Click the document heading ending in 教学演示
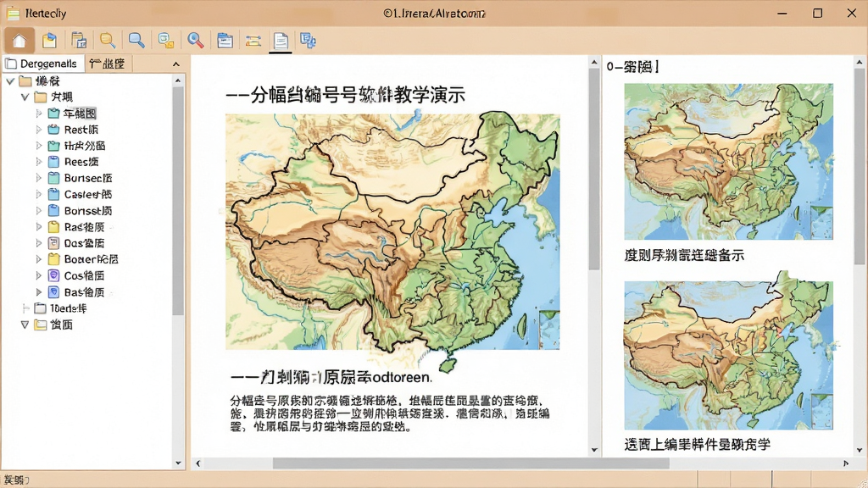 [x=346, y=95]
